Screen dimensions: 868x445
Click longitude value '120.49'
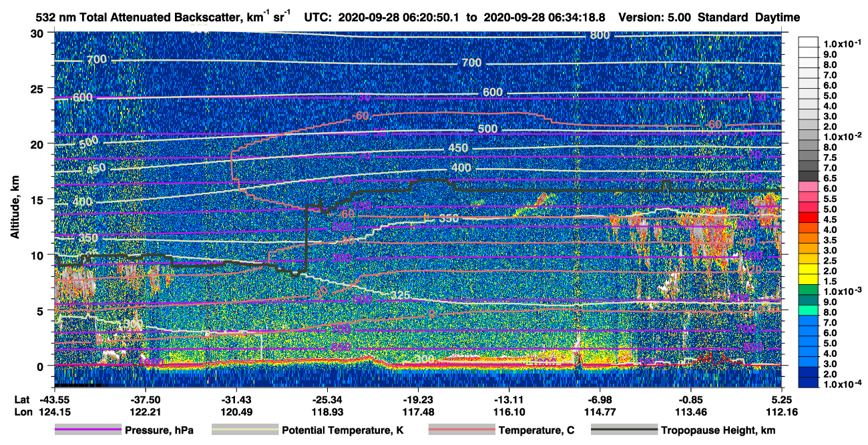coord(236,412)
